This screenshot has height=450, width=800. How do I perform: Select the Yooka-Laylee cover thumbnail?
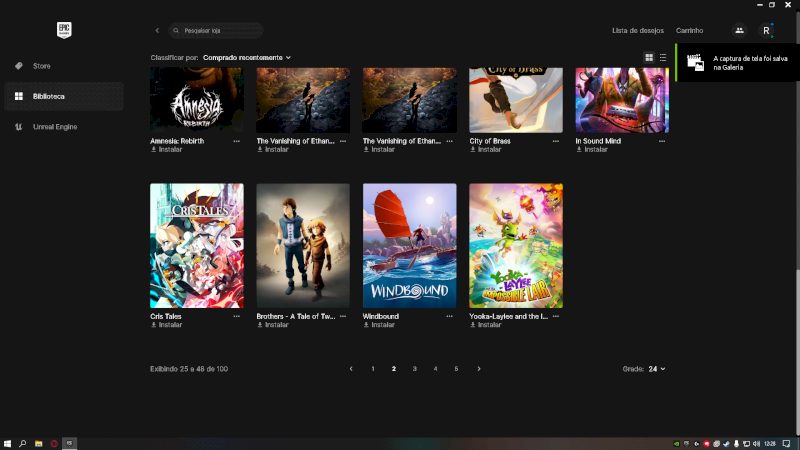[x=516, y=245]
